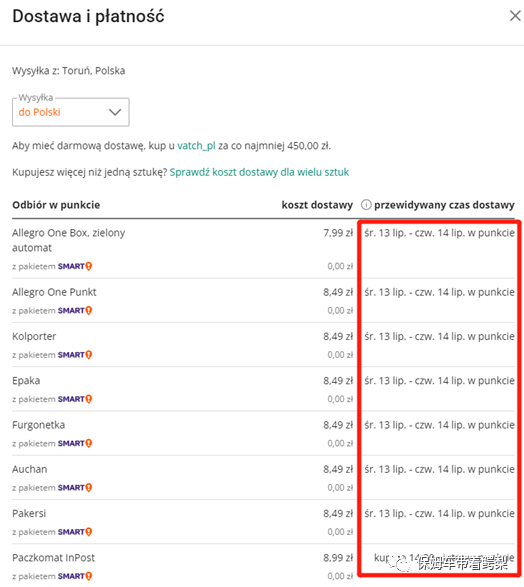
Task: Click the koszt dostawy column header
Action: point(317,205)
